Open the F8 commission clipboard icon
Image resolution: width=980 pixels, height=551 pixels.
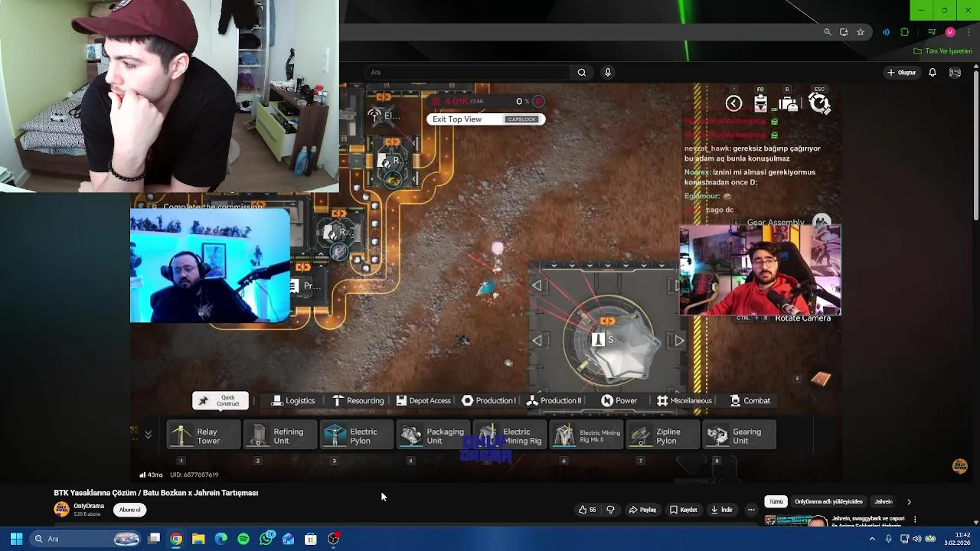click(760, 103)
